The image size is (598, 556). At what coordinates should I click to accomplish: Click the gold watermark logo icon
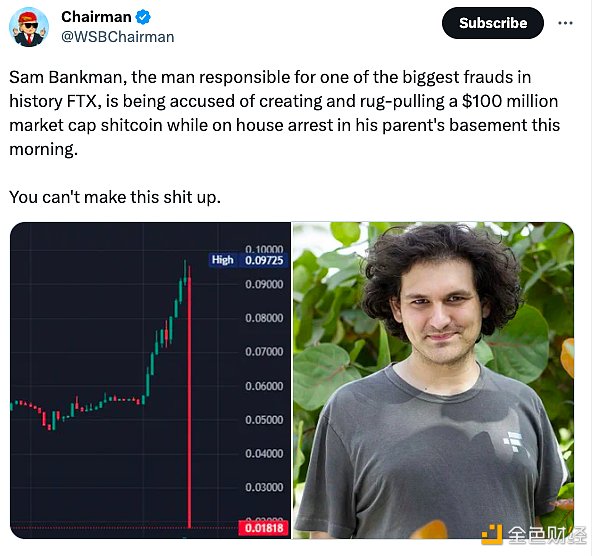click(492, 534)
